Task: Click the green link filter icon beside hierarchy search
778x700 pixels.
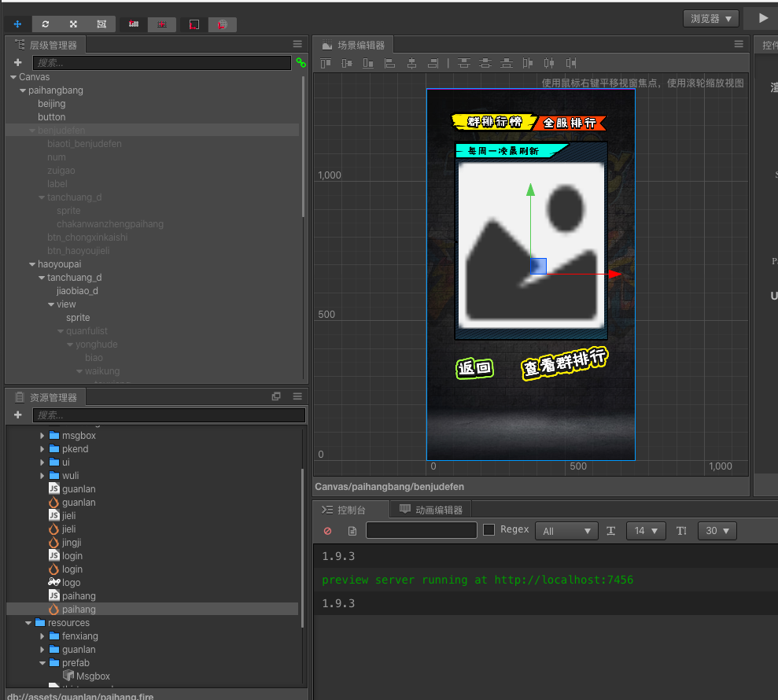Action: pyautogui.click(x=301, y=62)
